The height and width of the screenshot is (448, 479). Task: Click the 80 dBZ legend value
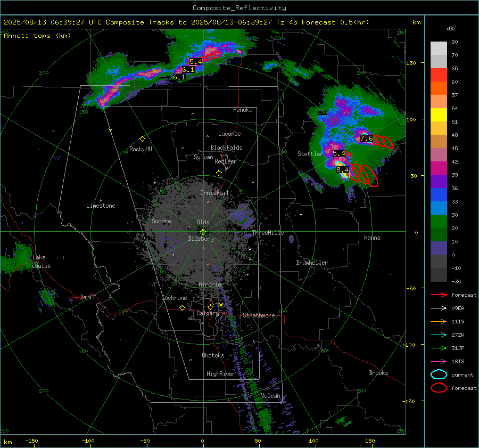click(455, 42)
